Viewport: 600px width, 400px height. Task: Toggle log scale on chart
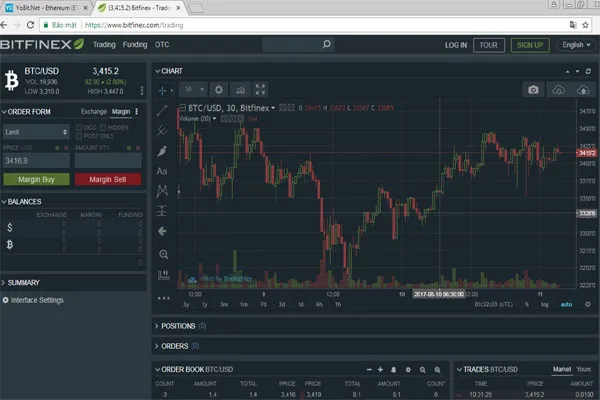pyautogui.click(x=545, y=305)
